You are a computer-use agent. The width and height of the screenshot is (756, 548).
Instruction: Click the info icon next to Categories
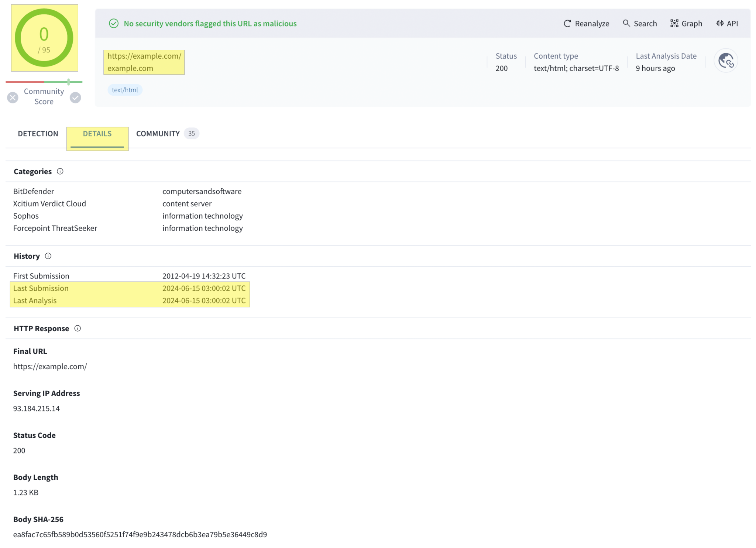click(60, 171)
